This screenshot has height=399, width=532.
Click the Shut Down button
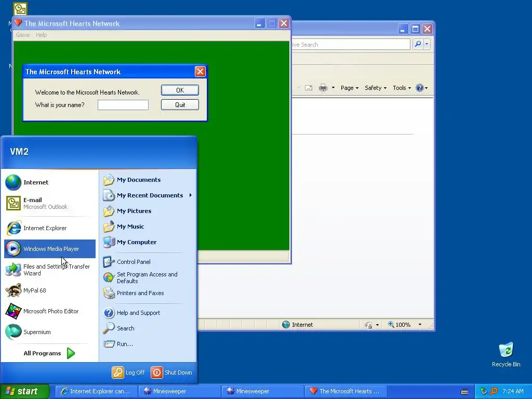171,373
